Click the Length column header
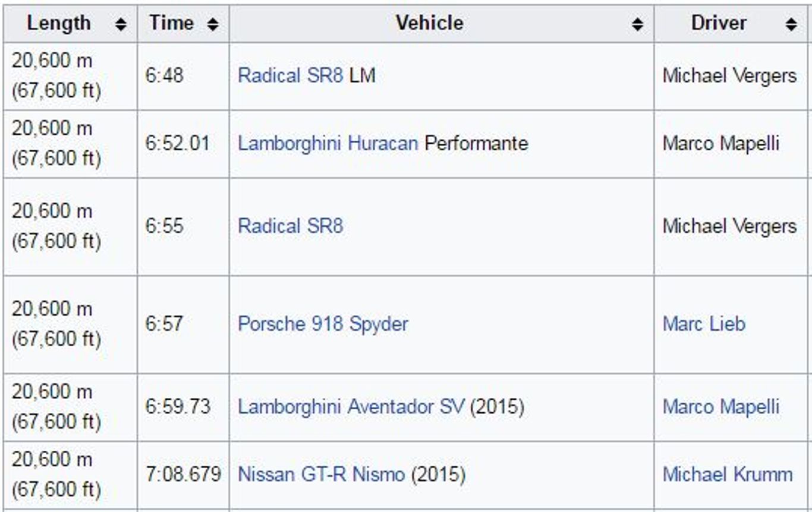812x512 pixels. tap(59, 23)
